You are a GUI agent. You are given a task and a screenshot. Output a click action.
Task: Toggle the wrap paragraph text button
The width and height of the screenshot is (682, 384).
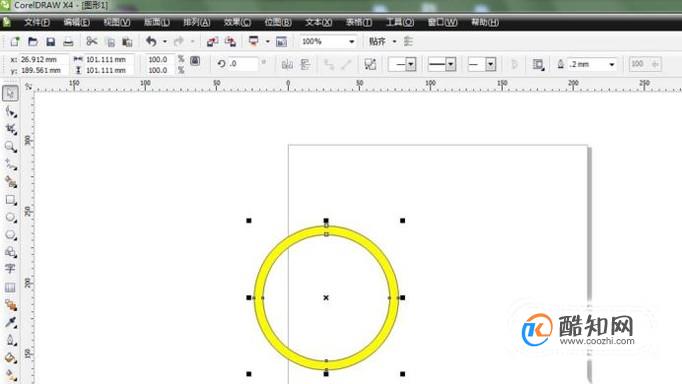point(538,65)
